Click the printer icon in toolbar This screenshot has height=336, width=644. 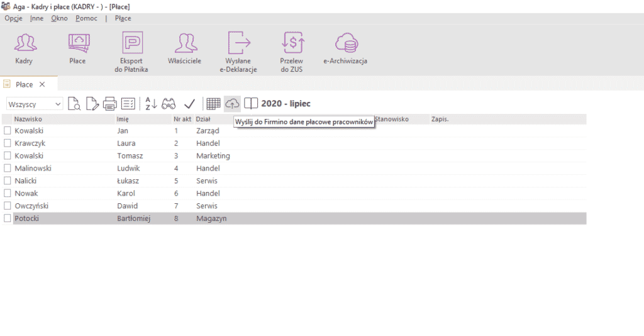[110, 104]
